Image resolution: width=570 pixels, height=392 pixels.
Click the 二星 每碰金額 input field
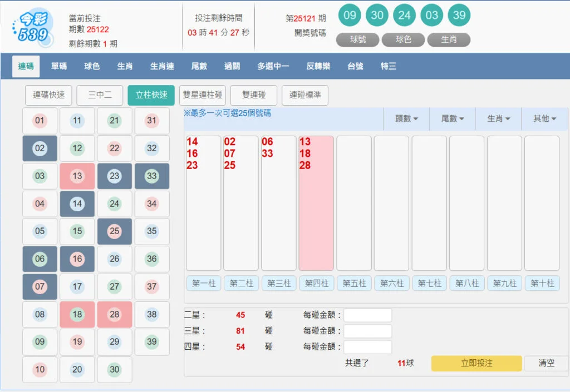pos(367,314)
